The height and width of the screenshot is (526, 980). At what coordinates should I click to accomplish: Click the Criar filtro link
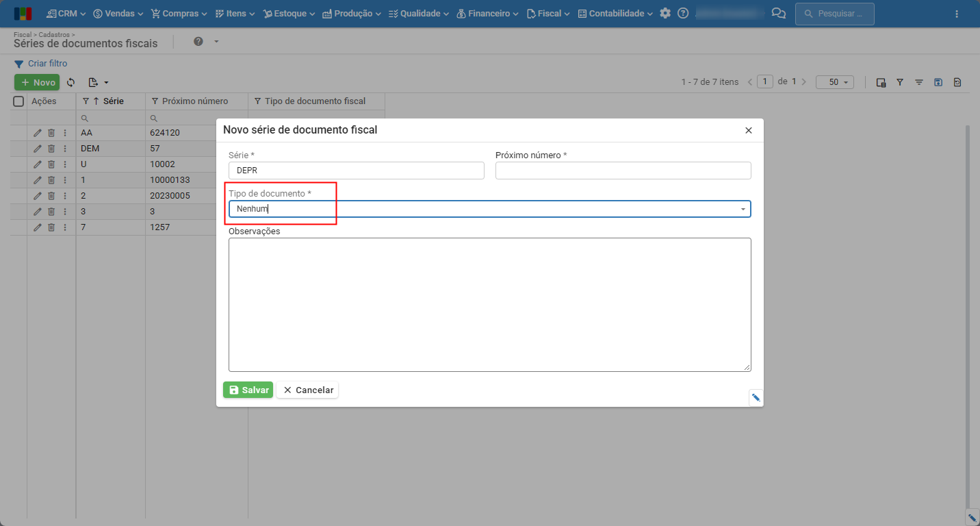(x=47, y=64)
